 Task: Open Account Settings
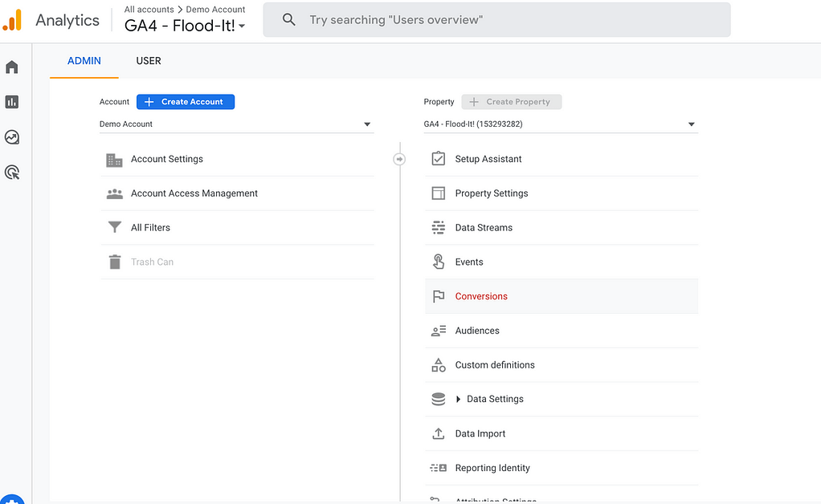point(237,159)
